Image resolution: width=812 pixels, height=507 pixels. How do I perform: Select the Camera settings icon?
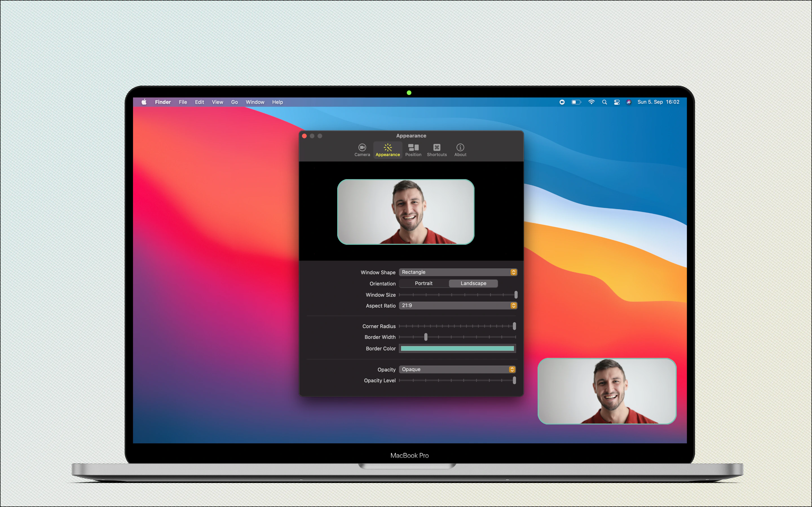click(362, 150)
